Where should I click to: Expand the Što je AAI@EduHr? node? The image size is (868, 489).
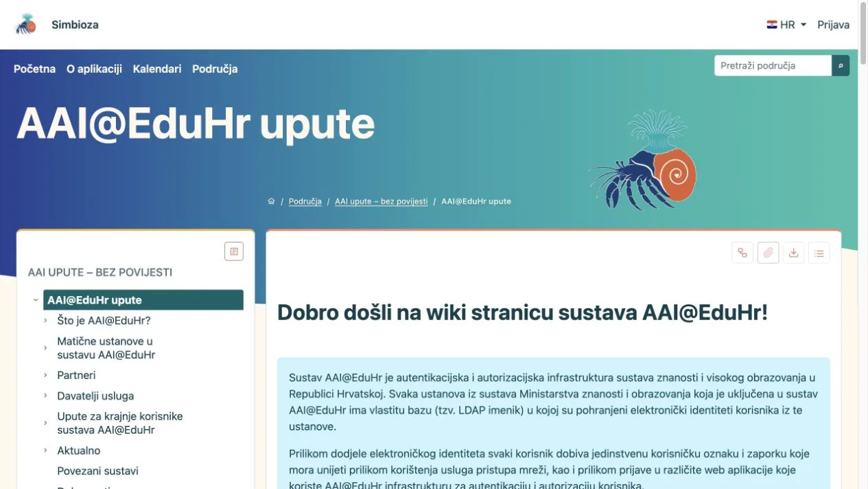(45, 321)
